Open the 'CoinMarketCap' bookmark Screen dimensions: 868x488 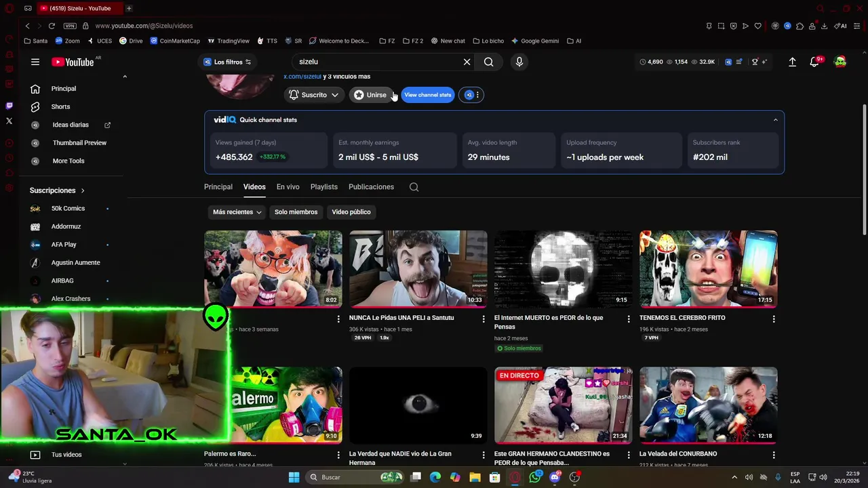point(175,41)
